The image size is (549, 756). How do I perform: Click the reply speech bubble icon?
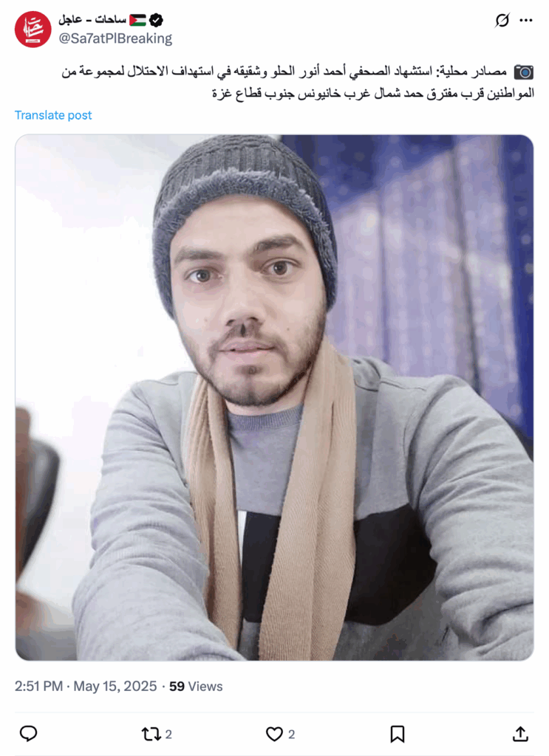click(29, 733)
